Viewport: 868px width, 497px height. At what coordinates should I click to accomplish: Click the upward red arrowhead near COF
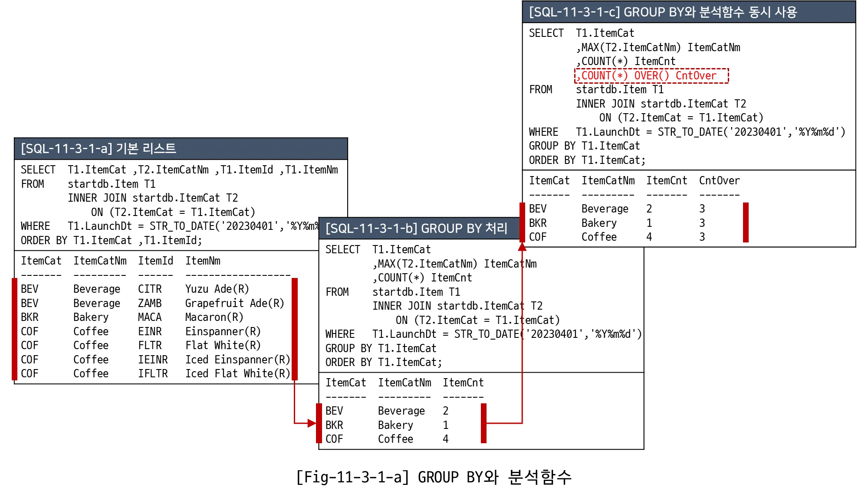[522, 247]
